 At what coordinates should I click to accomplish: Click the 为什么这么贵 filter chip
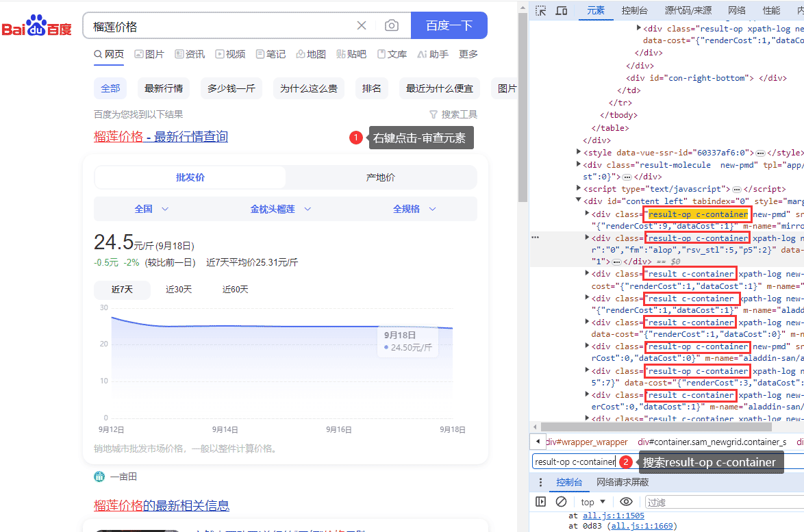click(x=309, y=89)
